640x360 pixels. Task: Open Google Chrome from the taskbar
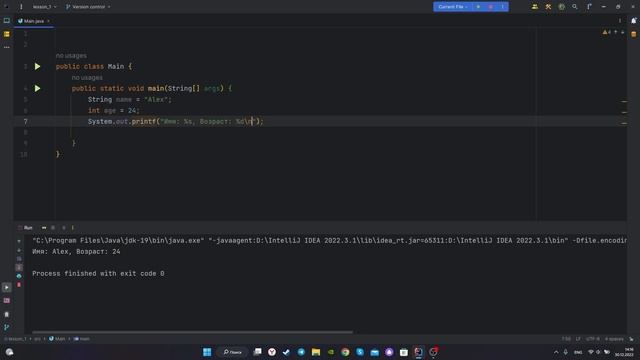(x=345, y=352)
